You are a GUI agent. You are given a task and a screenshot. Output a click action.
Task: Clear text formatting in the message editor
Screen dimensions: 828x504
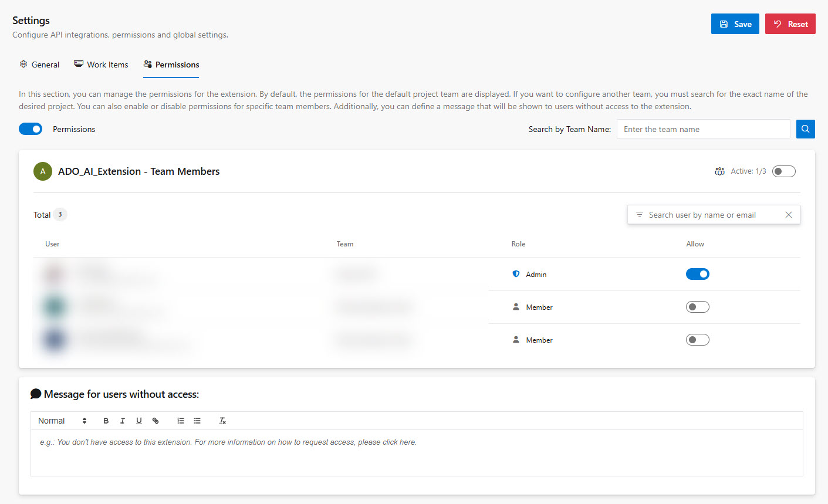point(222,420)
